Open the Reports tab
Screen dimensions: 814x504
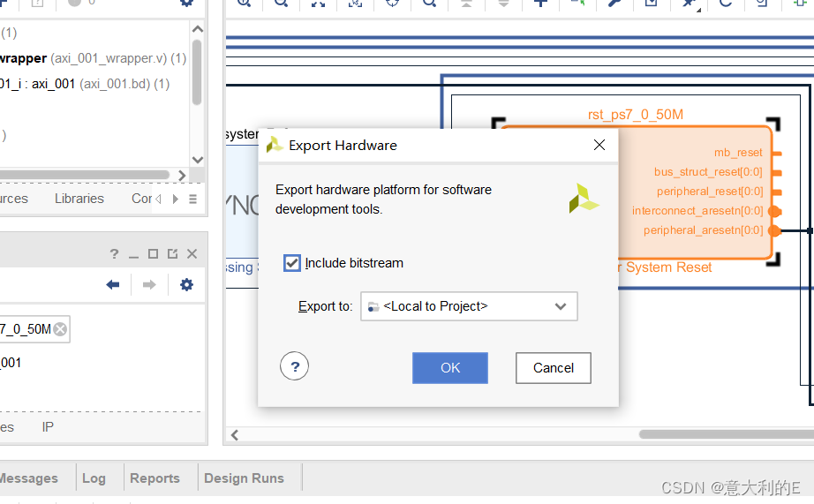(155, 478)
